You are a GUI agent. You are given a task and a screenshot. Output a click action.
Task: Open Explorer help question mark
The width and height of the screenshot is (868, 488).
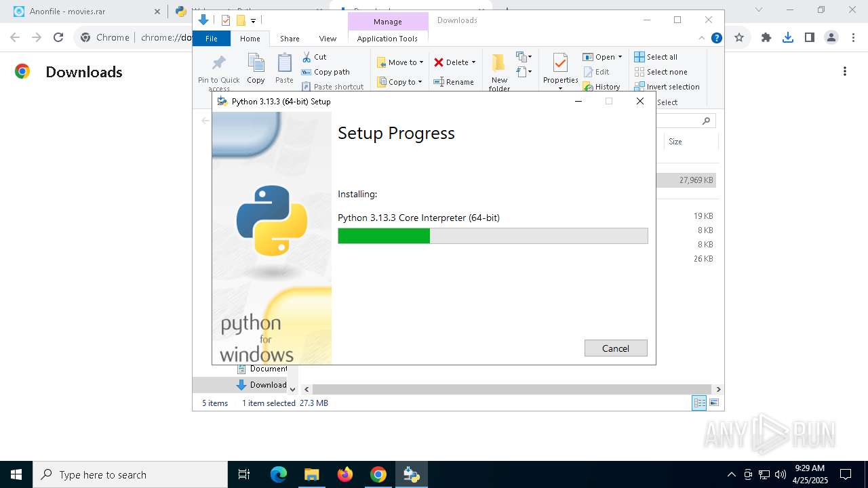(x=716, y=39)
